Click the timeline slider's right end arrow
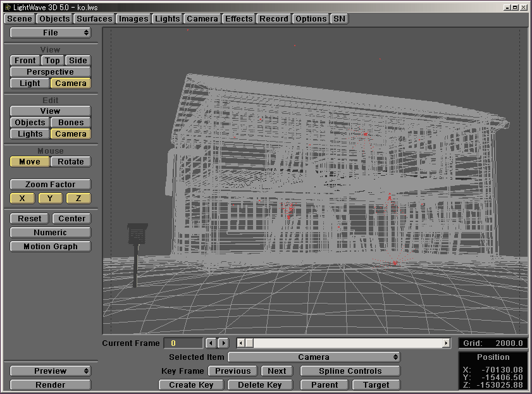The width and height of the screenshot is (532, 394). 447,343
